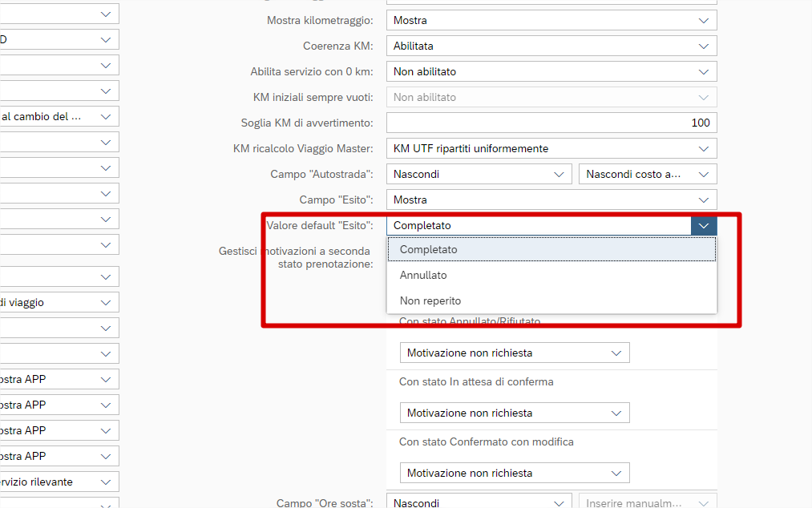
Task: Expand the Campo 'Esito' Mostra dropdown
Action: (703, 200)
